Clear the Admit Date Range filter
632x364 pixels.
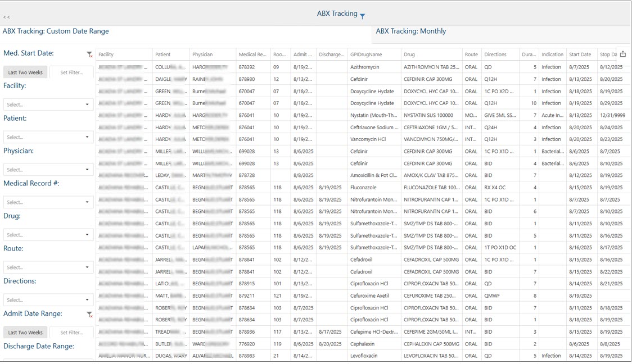pyautogui.click(x=89, y=315)
